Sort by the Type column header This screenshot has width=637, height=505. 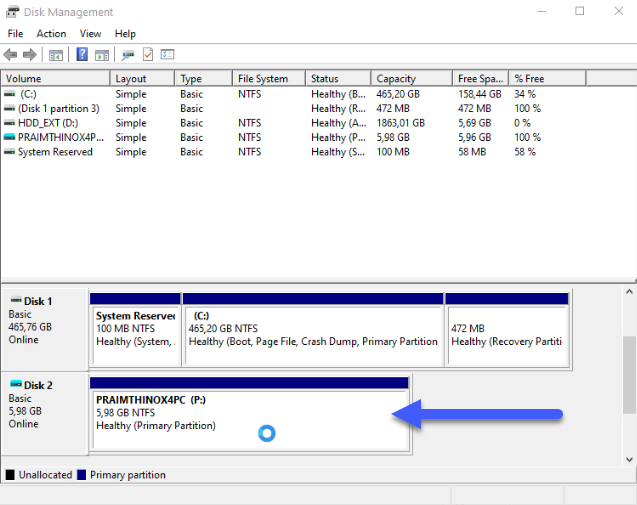click(x=204, y=78)
